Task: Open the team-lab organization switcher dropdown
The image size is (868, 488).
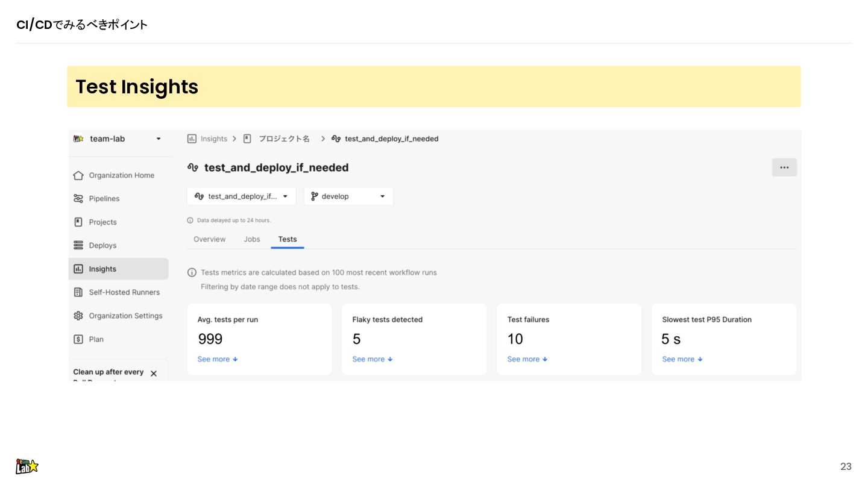Action: point(118,139)
